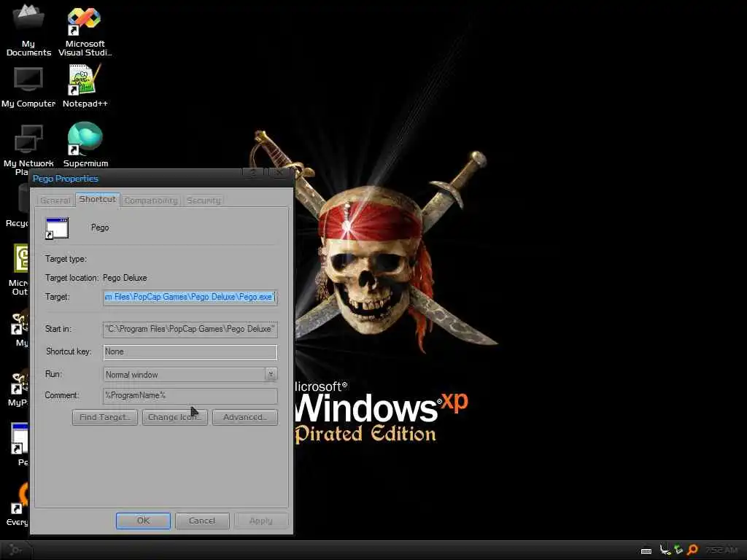Expand the Run window mode dropdown
The width and height of the screenshot is (747, 560).
click(x=271, y=374)
